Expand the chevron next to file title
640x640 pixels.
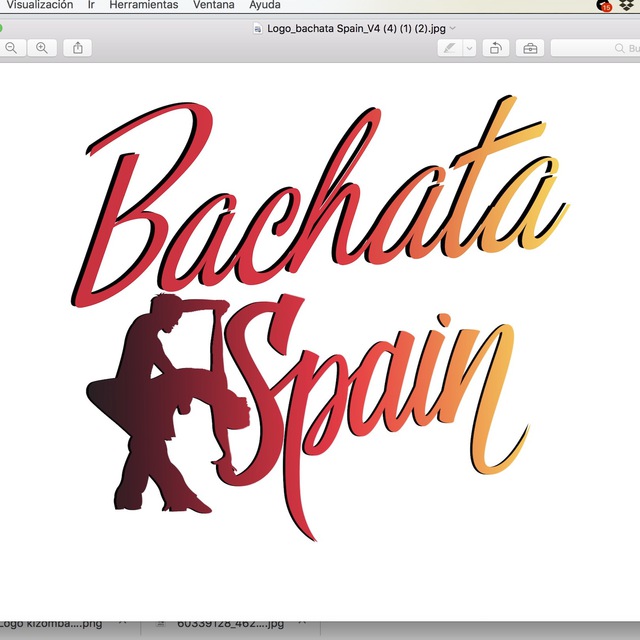coord(452,28)
